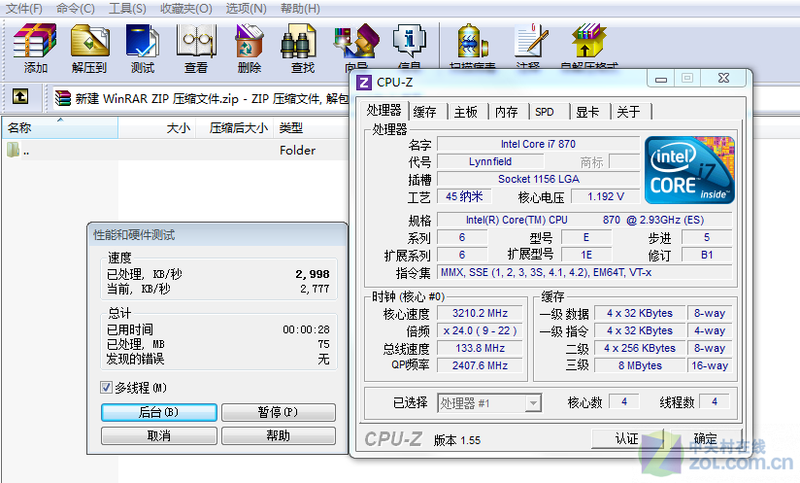Click the 向导 (Wizard) toolbar icon

pos(356,41)
